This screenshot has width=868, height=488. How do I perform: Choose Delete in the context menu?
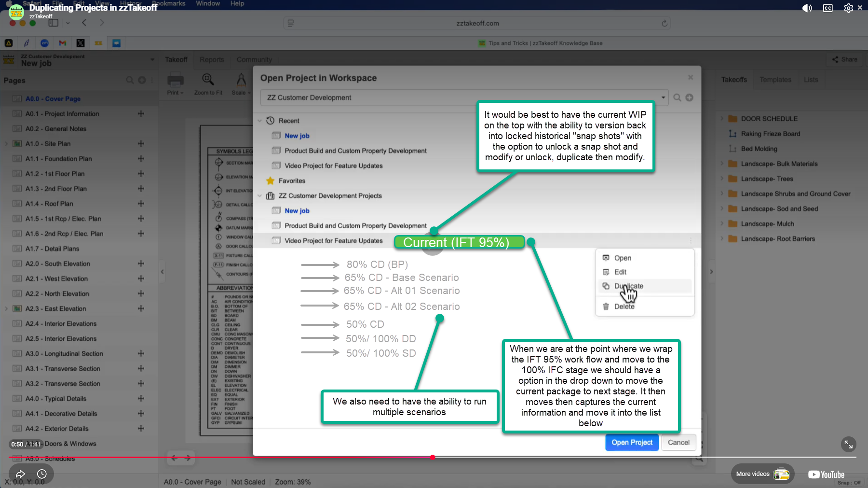tap(624, 307)
